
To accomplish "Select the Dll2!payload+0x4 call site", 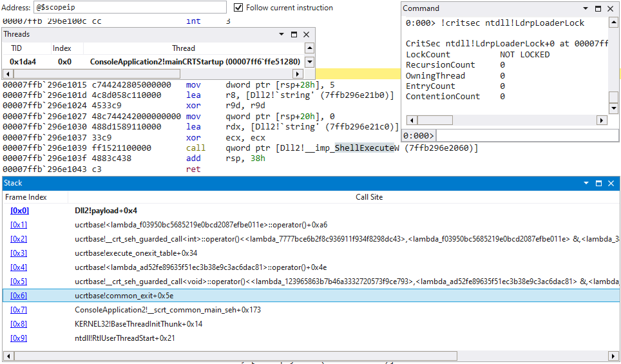I will pos(106,211).
